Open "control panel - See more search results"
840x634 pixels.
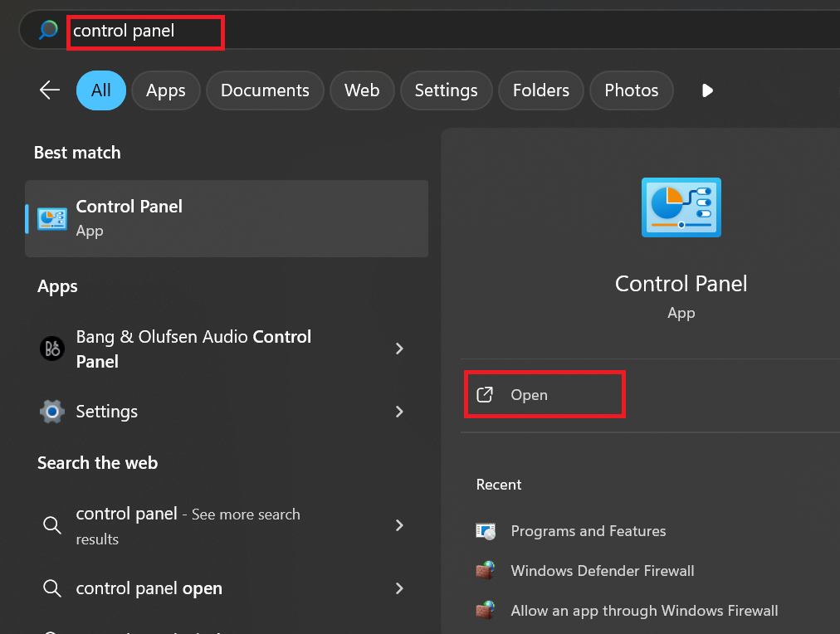[227, 525]
